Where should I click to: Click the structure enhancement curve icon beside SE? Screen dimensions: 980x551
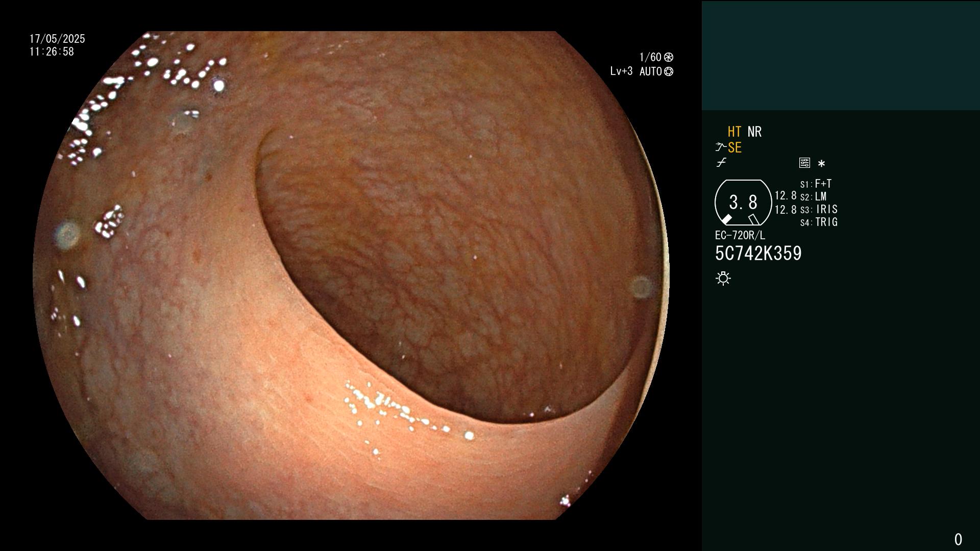pos(720,147)
